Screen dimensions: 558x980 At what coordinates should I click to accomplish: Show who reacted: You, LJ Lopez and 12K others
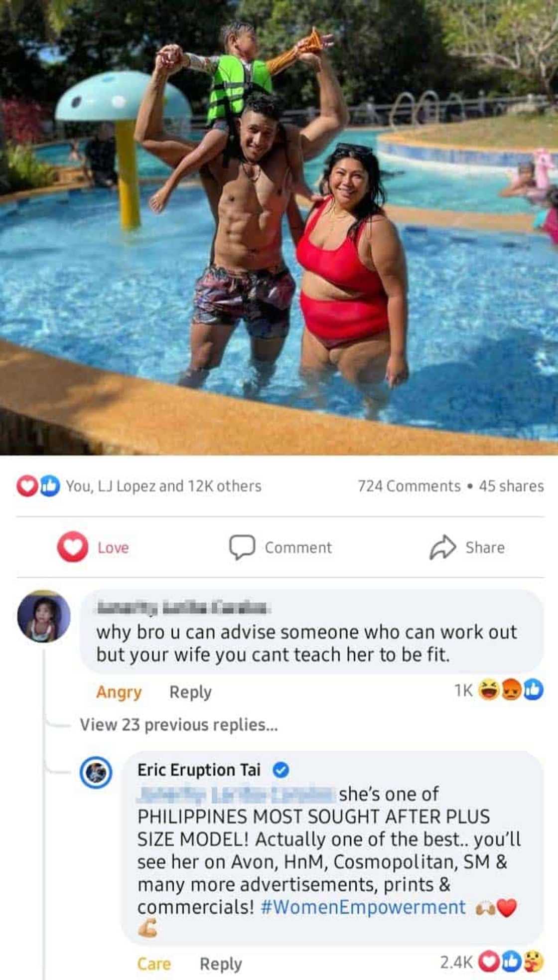pos(163,486)
